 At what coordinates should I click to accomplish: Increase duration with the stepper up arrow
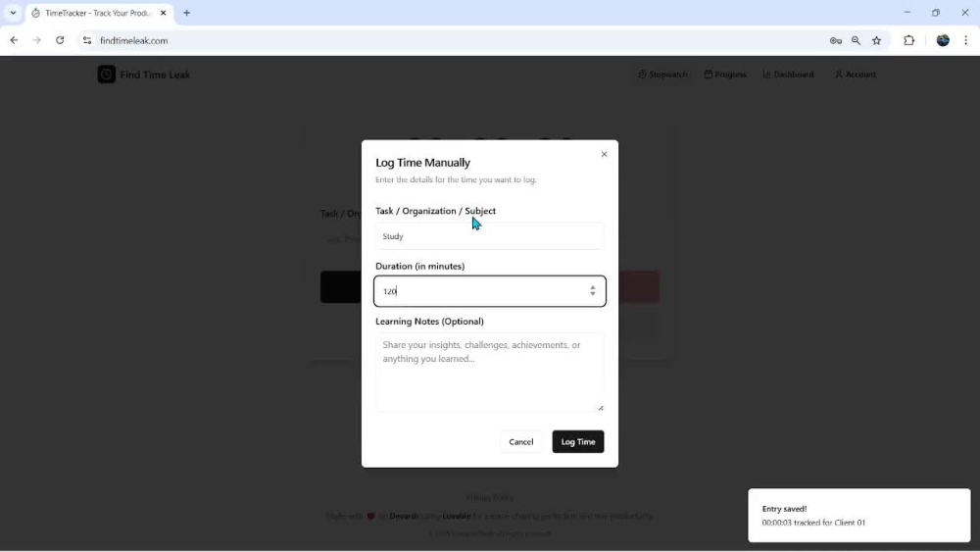click(x=593, y=287)
